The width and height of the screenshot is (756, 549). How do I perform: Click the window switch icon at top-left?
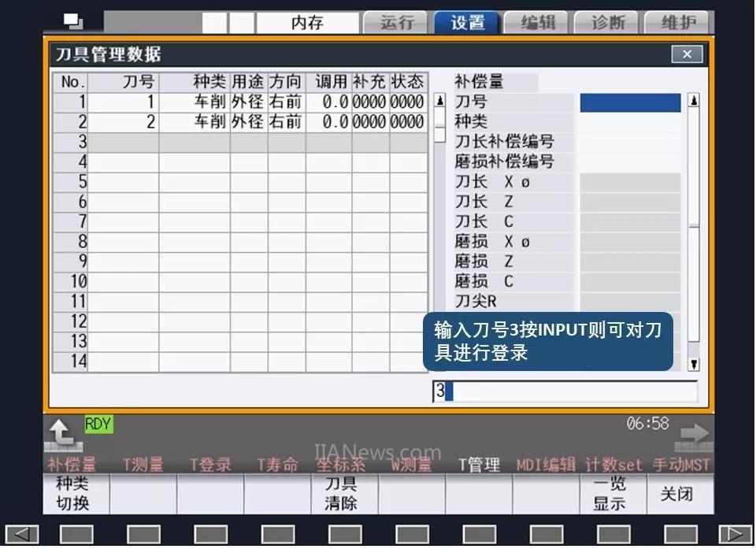tap(72, 21)
